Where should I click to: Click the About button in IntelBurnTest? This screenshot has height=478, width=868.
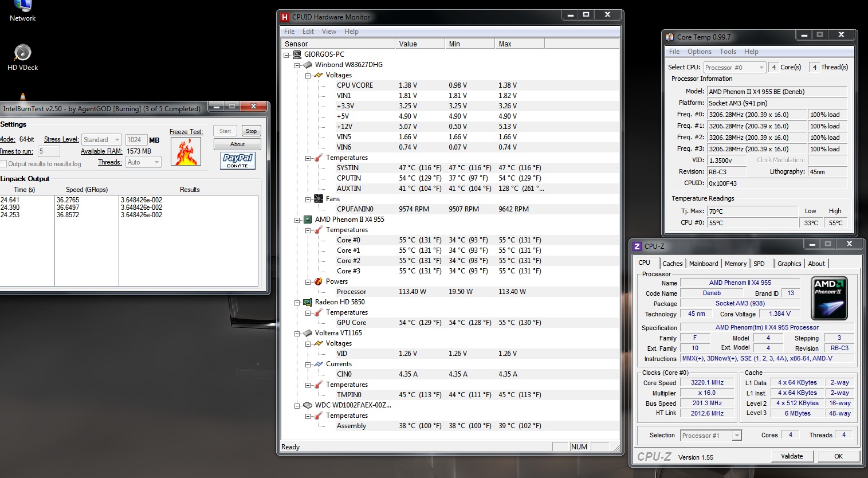pos(237,144)
